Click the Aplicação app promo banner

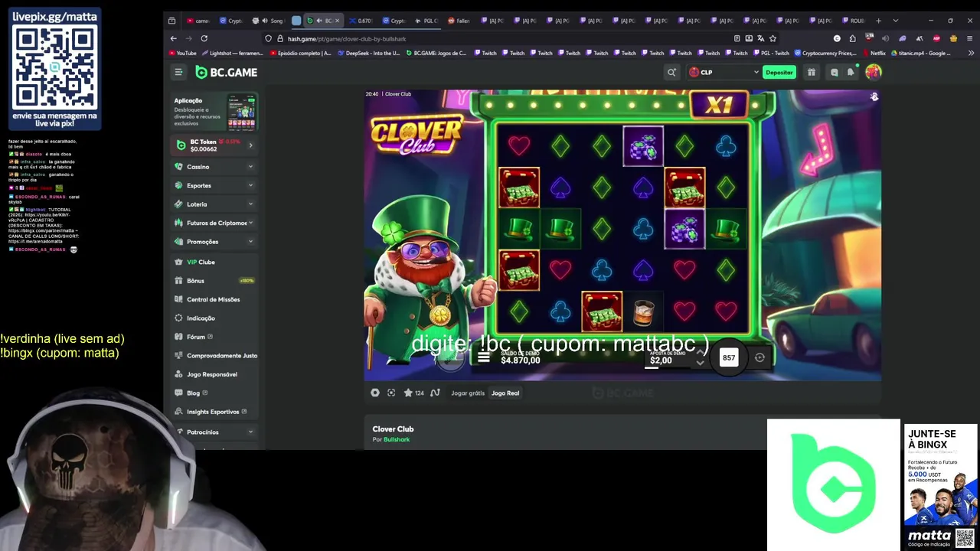pyautogui.click(x=215, y=112)
